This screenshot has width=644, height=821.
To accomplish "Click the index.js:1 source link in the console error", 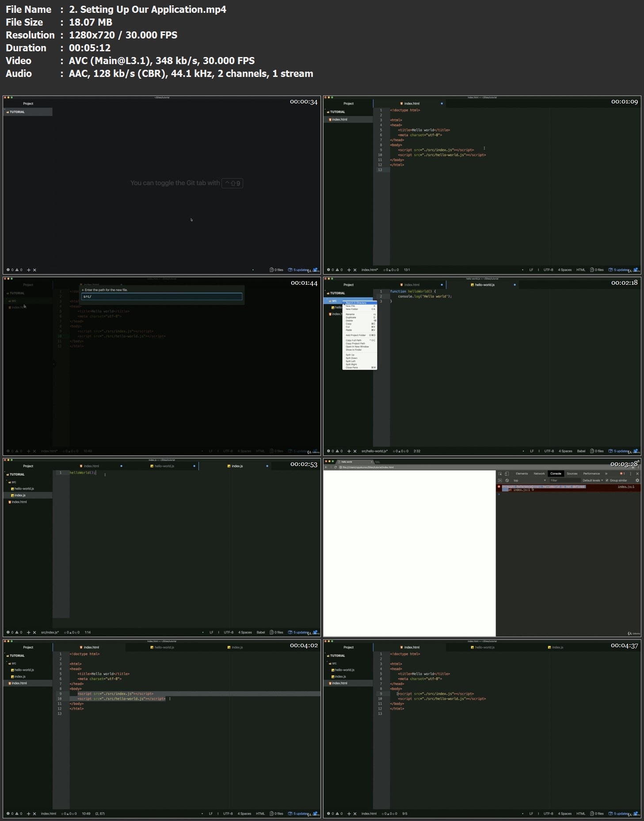I will point(626,487).
